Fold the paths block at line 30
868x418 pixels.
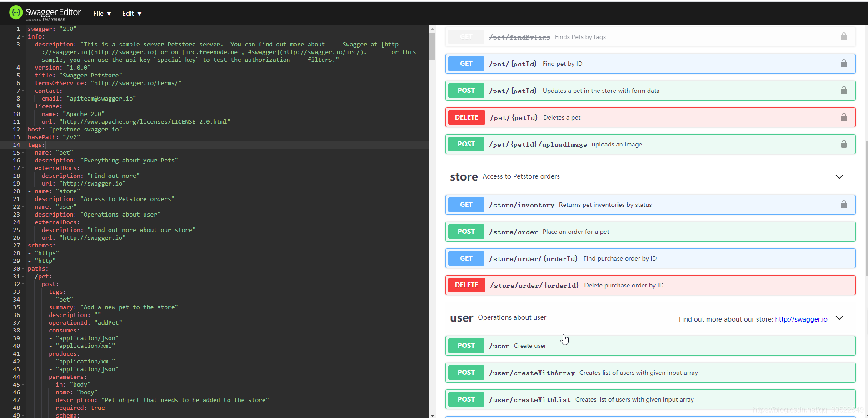click(23, 269)
